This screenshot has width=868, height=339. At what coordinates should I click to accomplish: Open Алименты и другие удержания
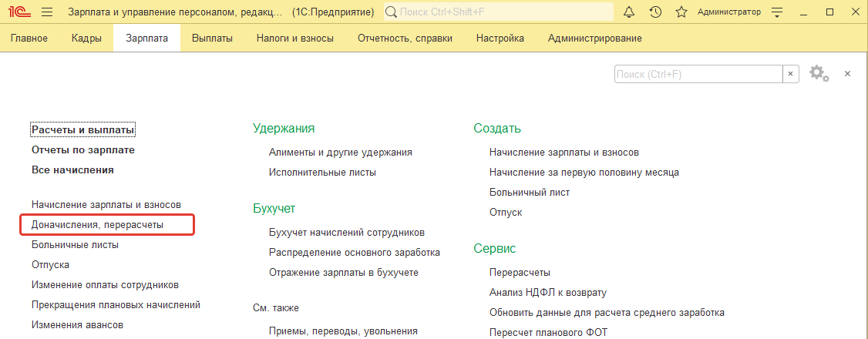[x=340, y=153]
